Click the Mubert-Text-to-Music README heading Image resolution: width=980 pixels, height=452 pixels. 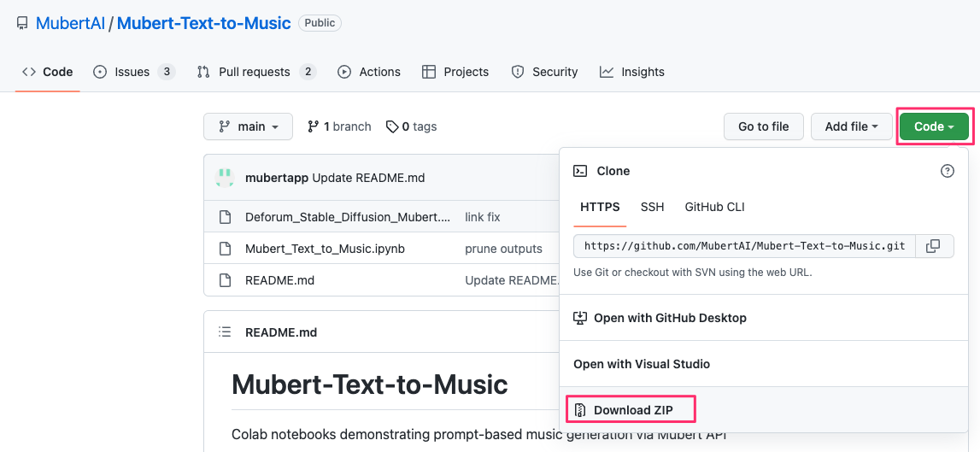(x=369, y=384)
